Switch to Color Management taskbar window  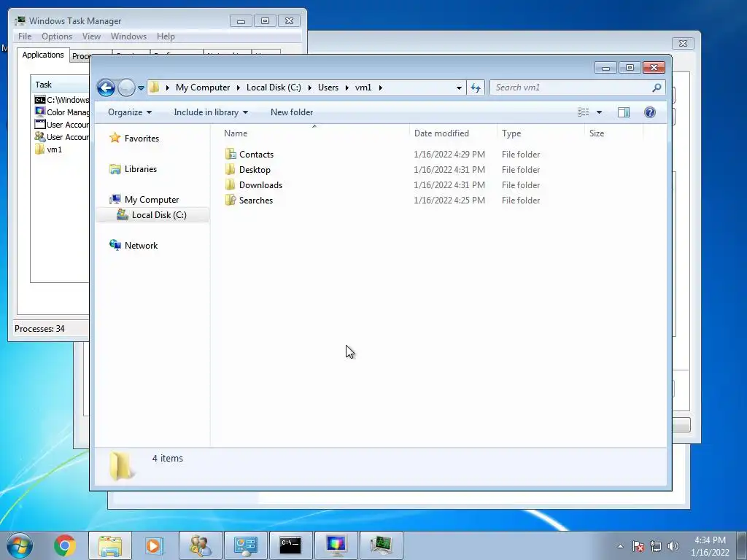336,545
